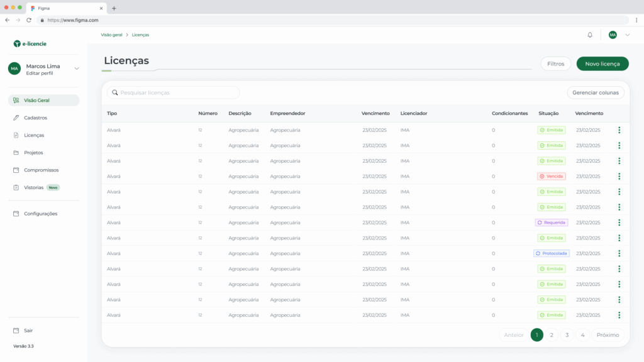Go to page 2 of the pagination

click(552, 335)
